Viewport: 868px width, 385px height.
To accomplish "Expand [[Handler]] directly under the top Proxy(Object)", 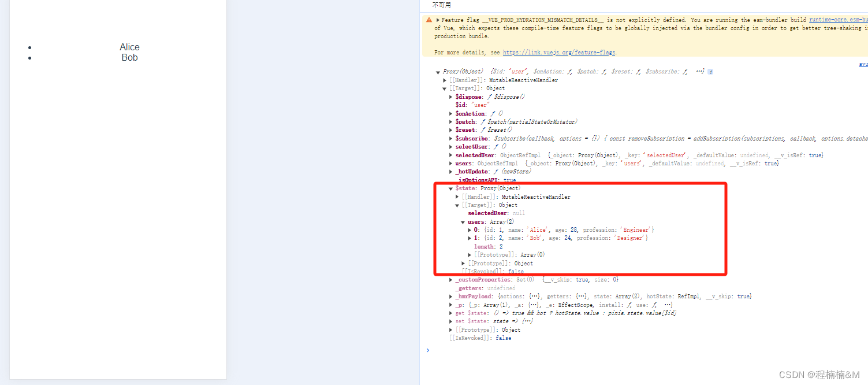I will [445, 80].
